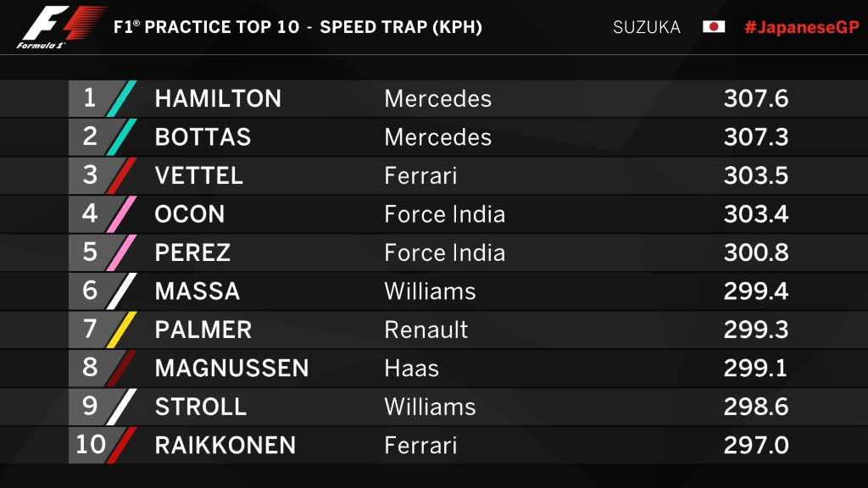868x488 pixels.
Task: Click the Japan flag icon
Action: [x=714, y=26]
